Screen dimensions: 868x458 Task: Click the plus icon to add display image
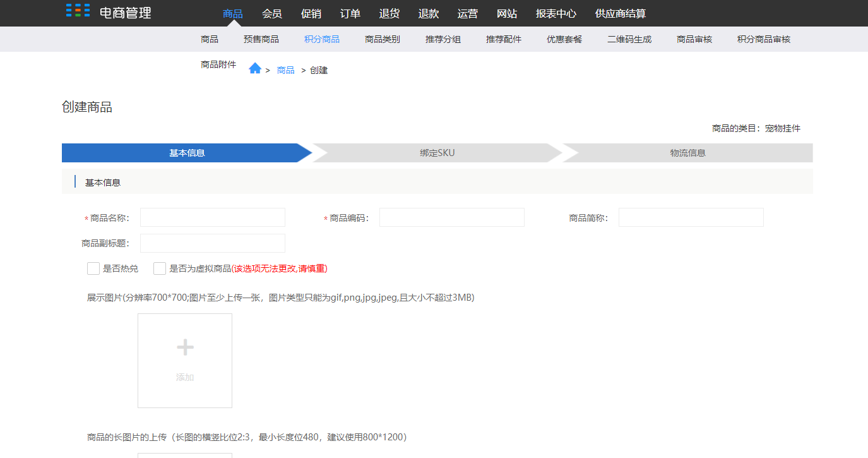pos(185,347)
